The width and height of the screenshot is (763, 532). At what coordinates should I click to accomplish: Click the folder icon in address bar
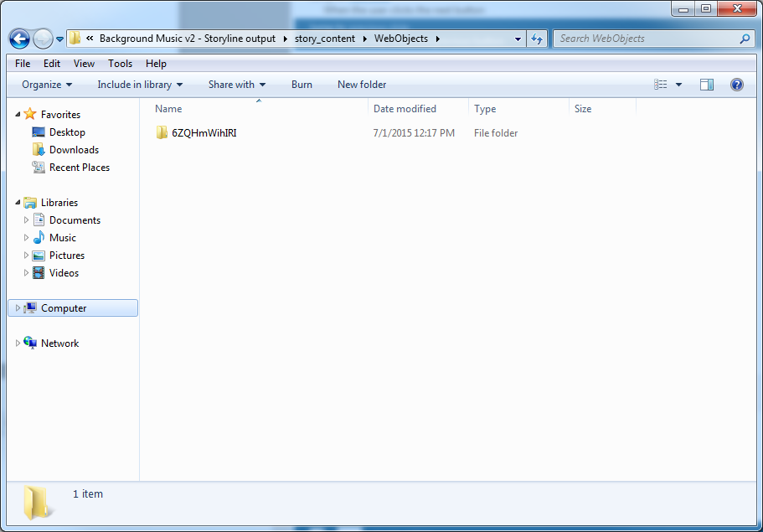coord(75,39)
